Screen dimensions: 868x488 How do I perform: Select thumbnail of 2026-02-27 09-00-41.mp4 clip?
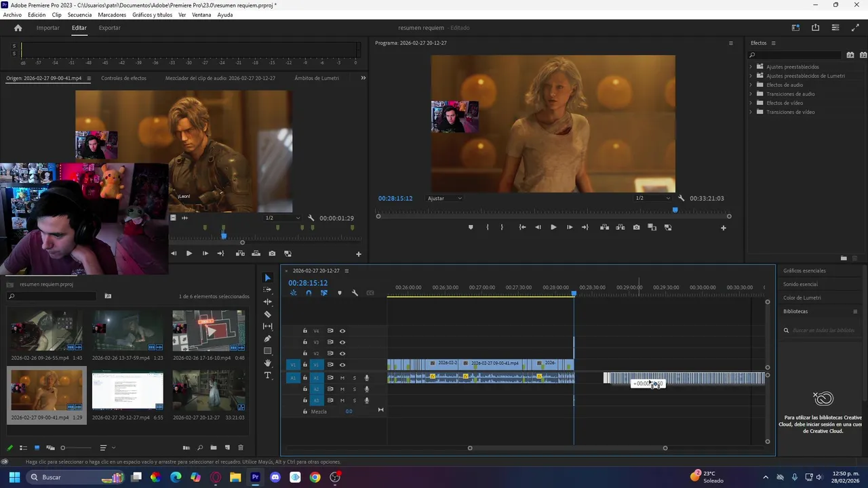click(47, 390)
